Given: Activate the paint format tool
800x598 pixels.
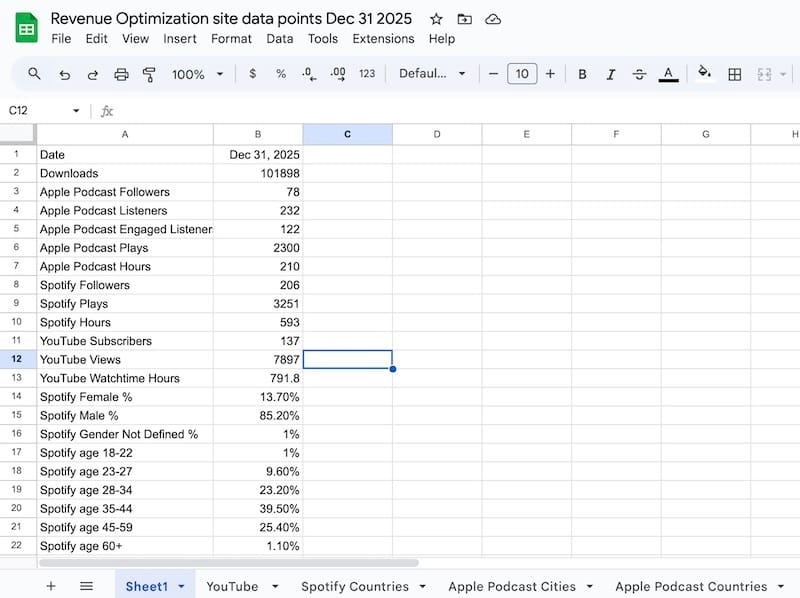Looking at the screenshot, I should pyautogui.click(x=149, y=74).
